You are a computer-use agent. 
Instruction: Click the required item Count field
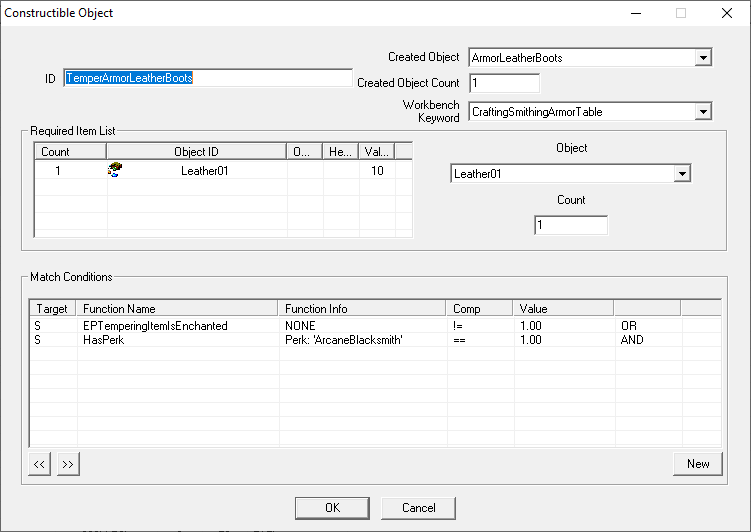coord(570,226)
